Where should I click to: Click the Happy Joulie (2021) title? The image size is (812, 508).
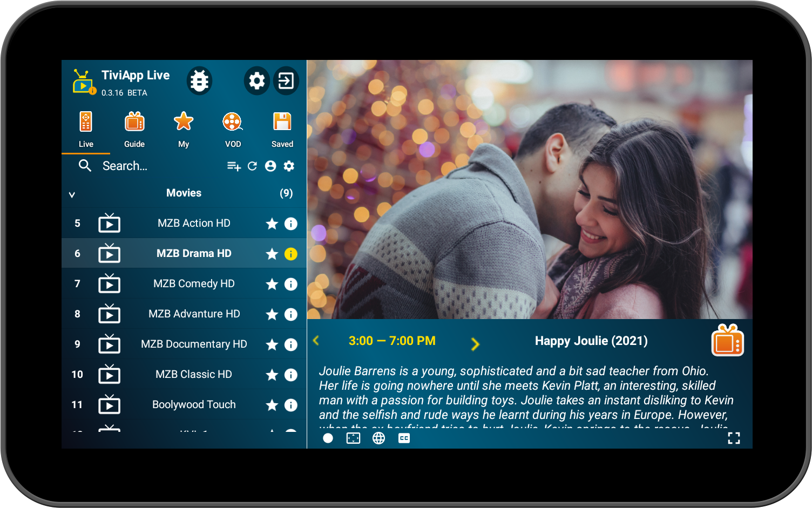point(591,341)
